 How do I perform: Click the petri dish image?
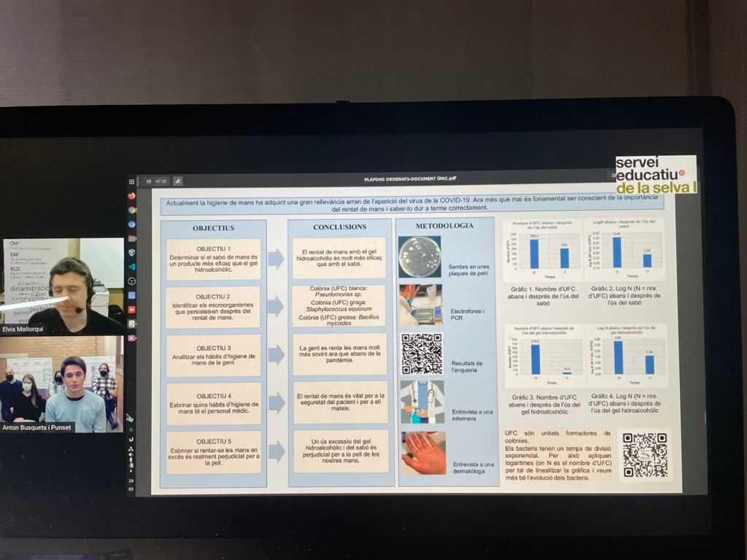[x=419, y=256]
